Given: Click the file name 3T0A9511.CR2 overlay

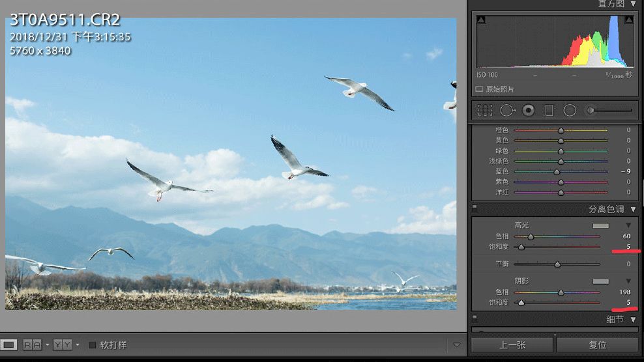Looking at the screenshot, I should [x=65, y=20].
